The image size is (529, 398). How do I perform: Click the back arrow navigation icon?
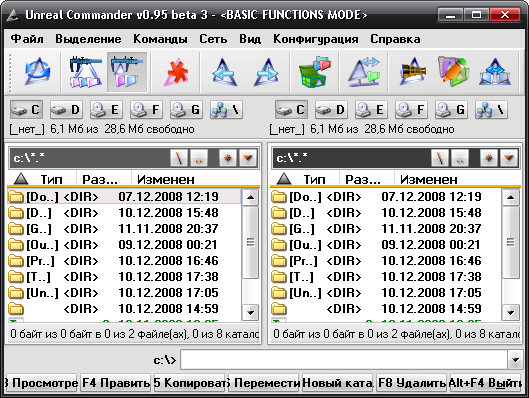coord(222,72)
